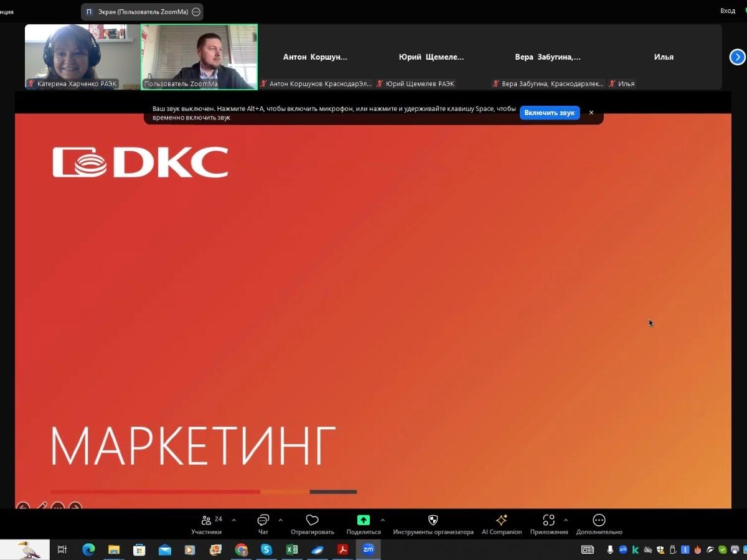Click the bird search widget in the taskbar
747x560 pixels.
pos(25,549)
